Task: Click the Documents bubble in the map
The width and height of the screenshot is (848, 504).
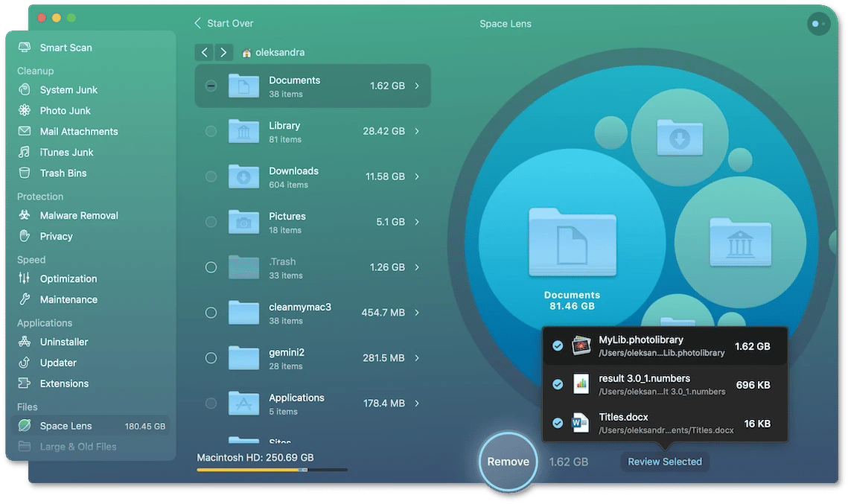Action: [572, 242]
